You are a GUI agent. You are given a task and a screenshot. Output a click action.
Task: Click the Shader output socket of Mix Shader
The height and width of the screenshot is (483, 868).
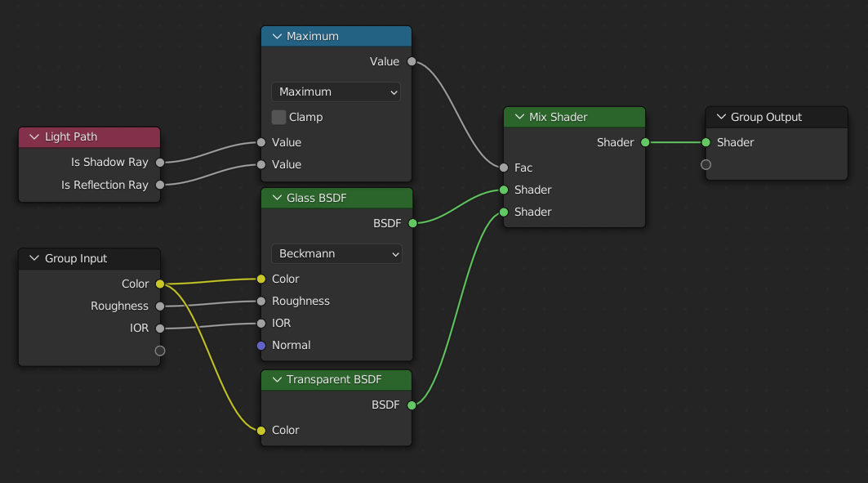(644, 141)
